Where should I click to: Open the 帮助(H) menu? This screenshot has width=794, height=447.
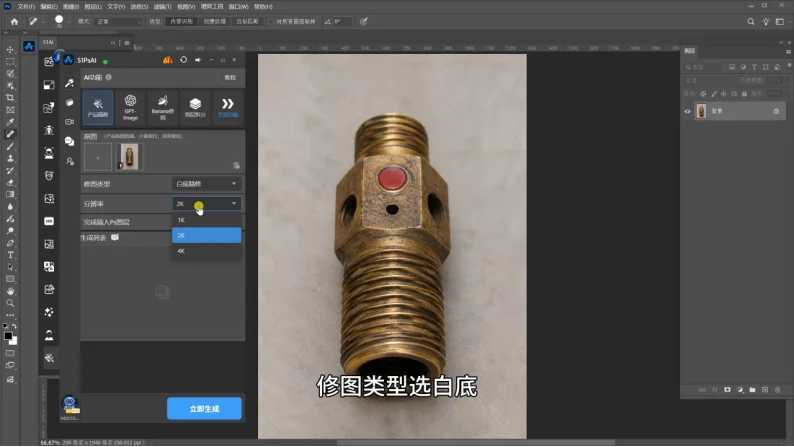263,7
